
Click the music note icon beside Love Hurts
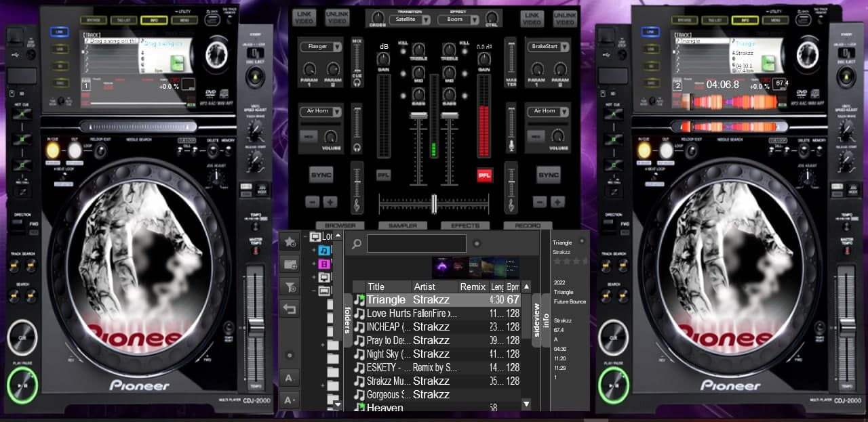[359, 313]
